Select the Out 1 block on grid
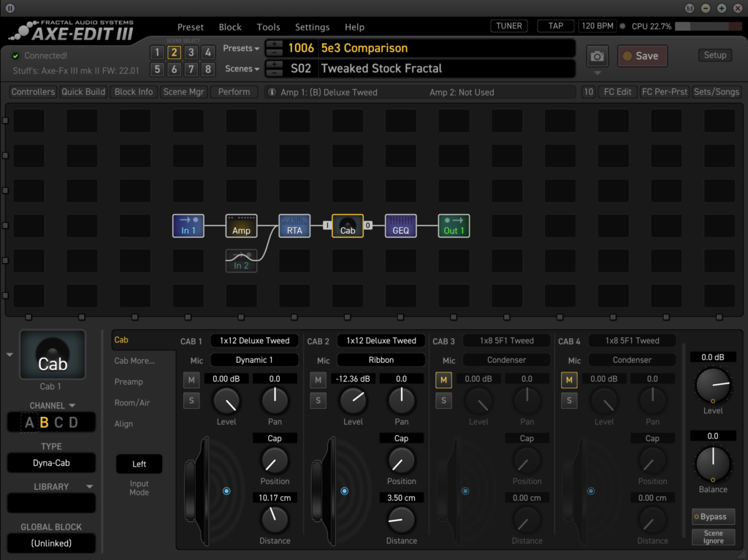 454,226
